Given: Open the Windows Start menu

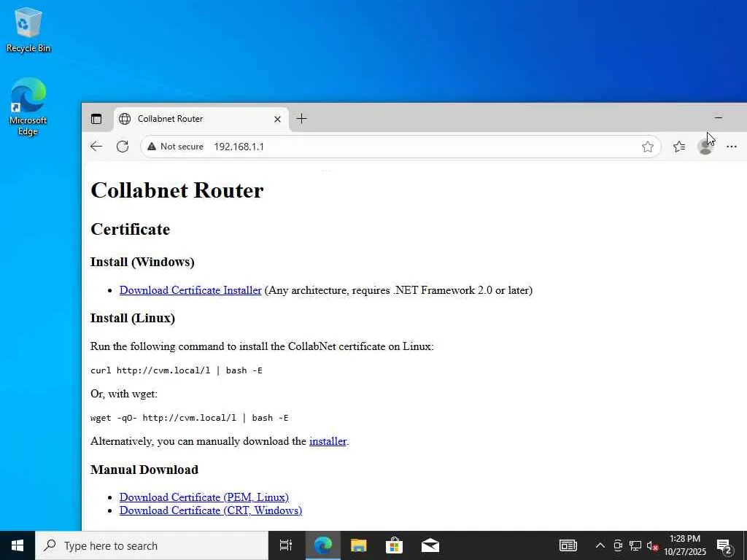Looking at the screenshot, I should coord(18,545).
